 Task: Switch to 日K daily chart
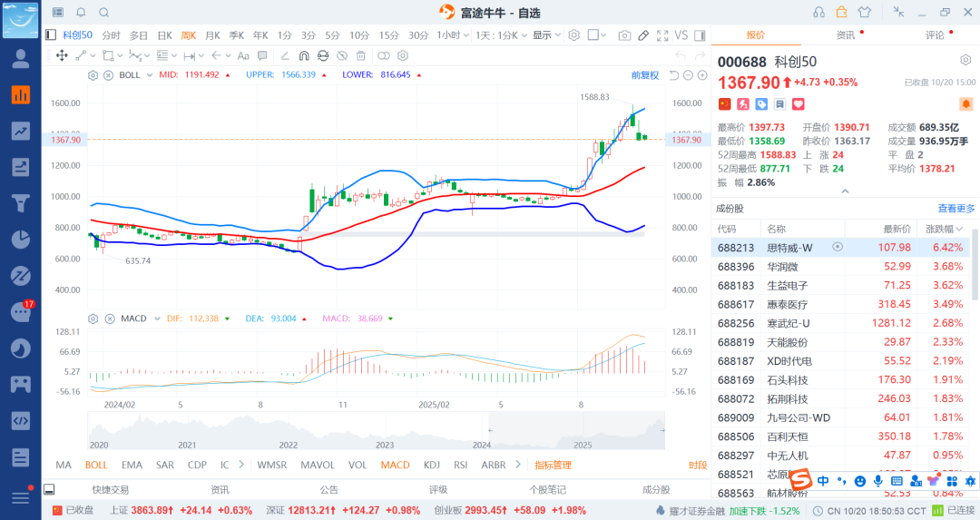pyautogui.click(x=164, y=35)
